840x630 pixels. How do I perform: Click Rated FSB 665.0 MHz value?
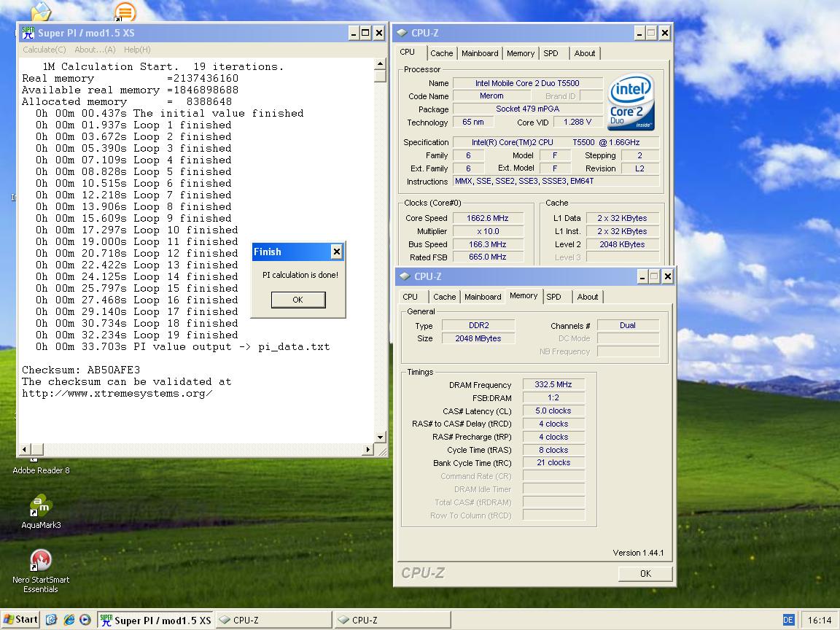tap(488, 257)
